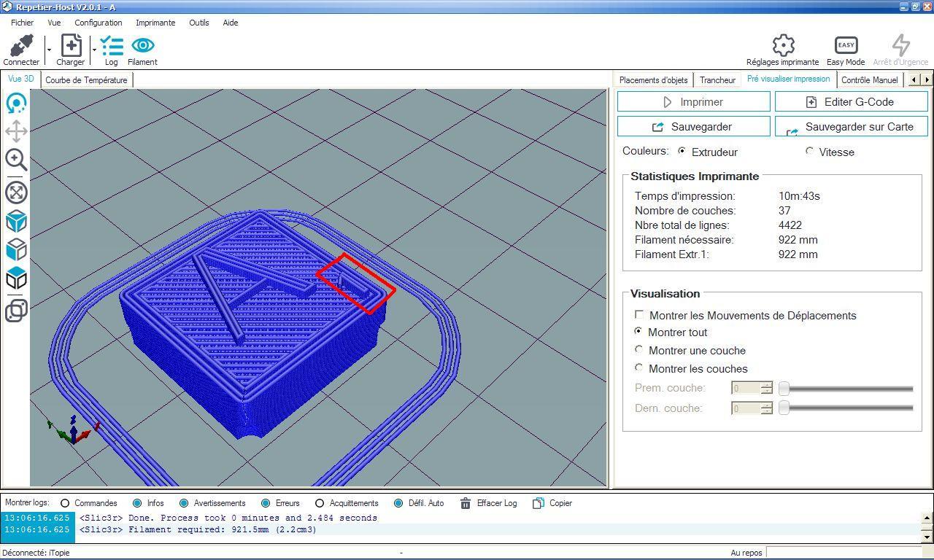934x560 pixels.
Task: Switch to the Vue 3D tab
Action: [x=21, y=79]
